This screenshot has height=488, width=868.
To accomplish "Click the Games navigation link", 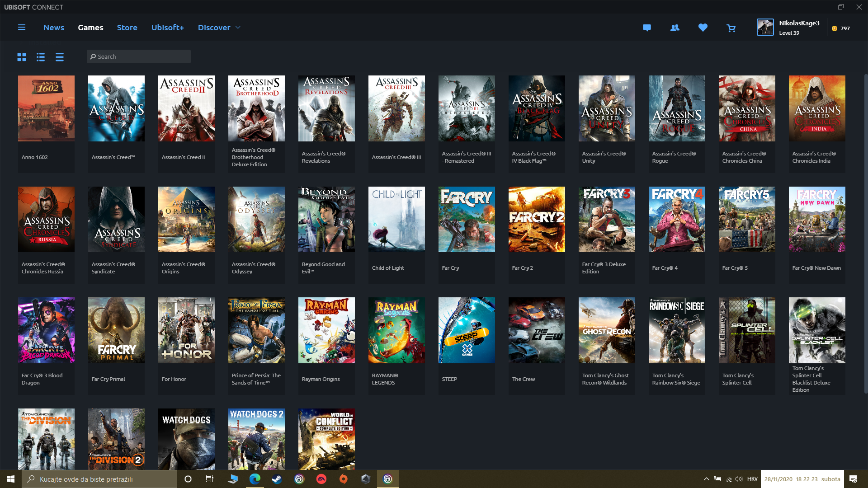I will pyautogui.click(x=90, y=28).
